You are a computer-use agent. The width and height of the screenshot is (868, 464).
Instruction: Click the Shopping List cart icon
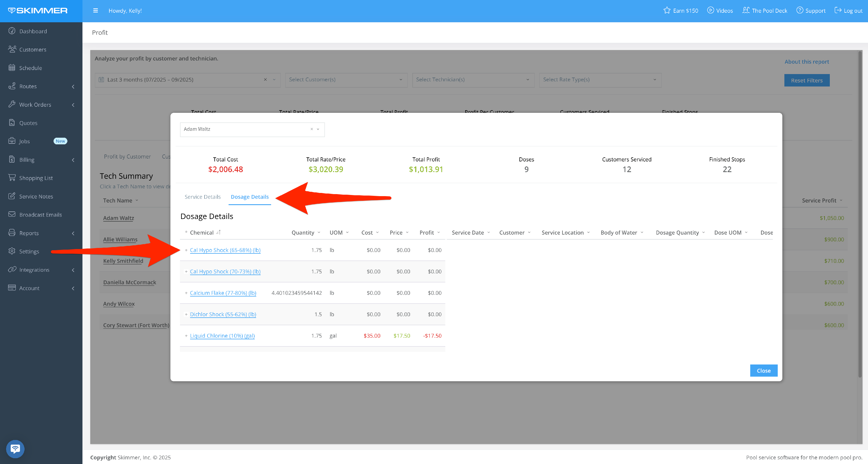[x=12, y=178]
